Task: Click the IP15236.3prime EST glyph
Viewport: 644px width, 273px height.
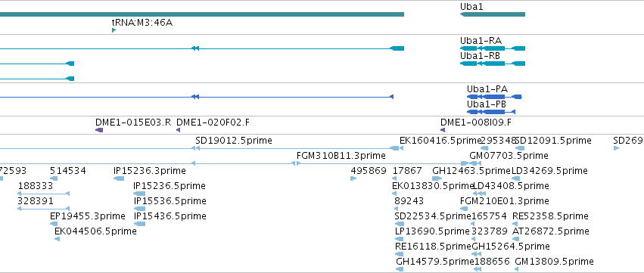Action: click(x=119, y=178)
